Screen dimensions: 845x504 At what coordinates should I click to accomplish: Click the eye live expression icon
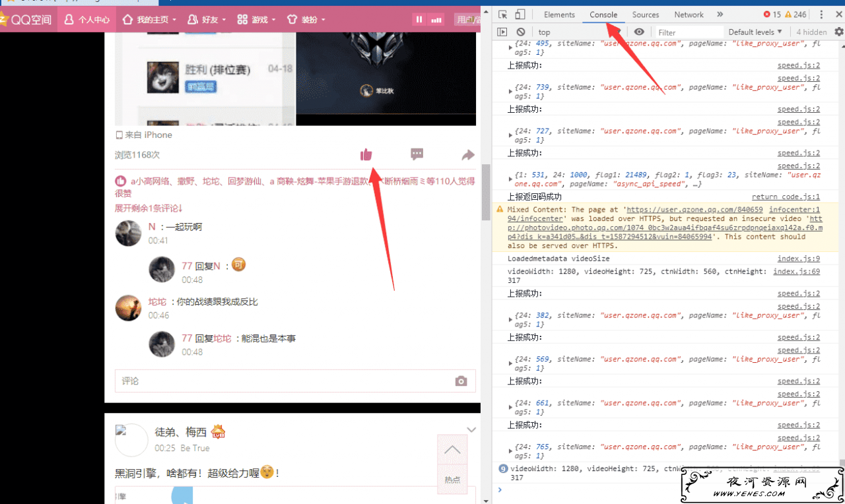click(x=639, y=32)
